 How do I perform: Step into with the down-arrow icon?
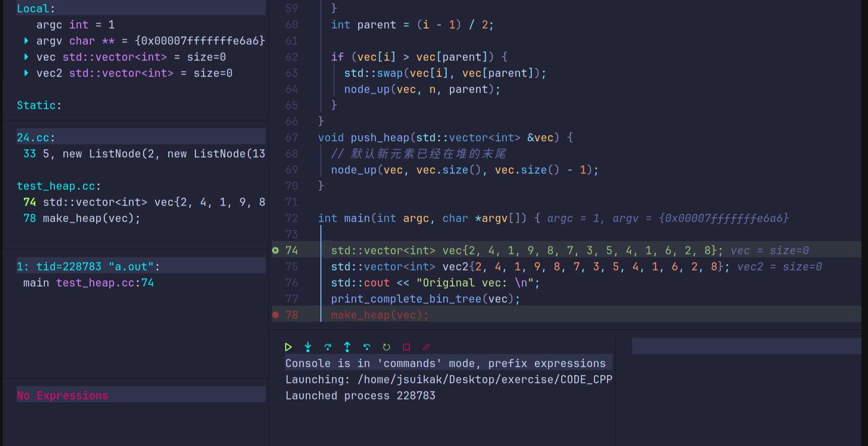pyautogui.click(x=308, y=347)
